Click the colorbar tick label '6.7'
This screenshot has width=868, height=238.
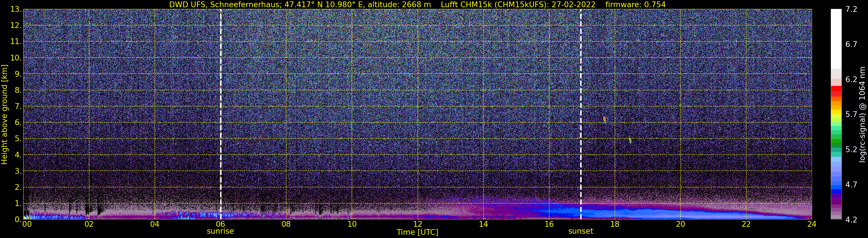click(851, 44)
